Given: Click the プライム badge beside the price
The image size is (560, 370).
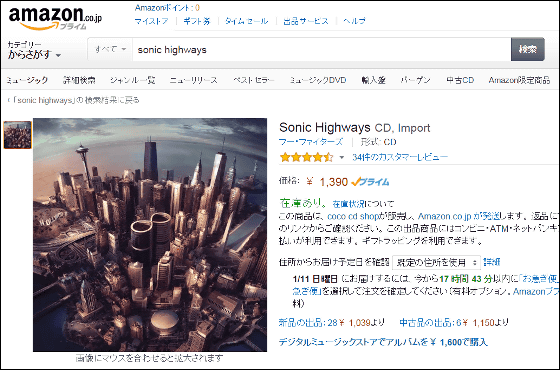Looking at the screenshot, I should click(x=370, y=182).
